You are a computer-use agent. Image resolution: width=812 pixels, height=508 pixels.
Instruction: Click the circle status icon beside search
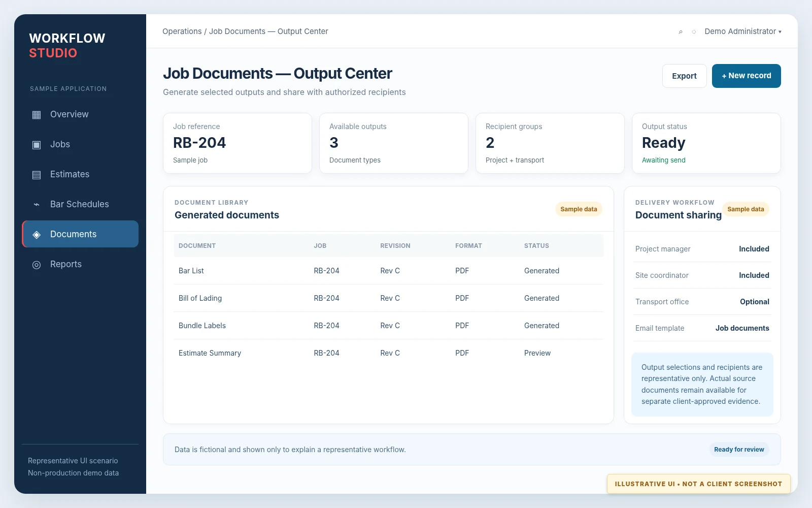694,32
